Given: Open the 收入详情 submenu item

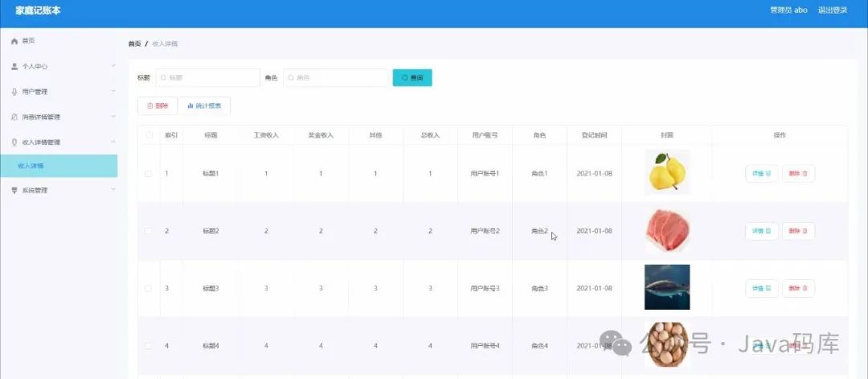Looking at the screenshot, I should pos(59,166).
